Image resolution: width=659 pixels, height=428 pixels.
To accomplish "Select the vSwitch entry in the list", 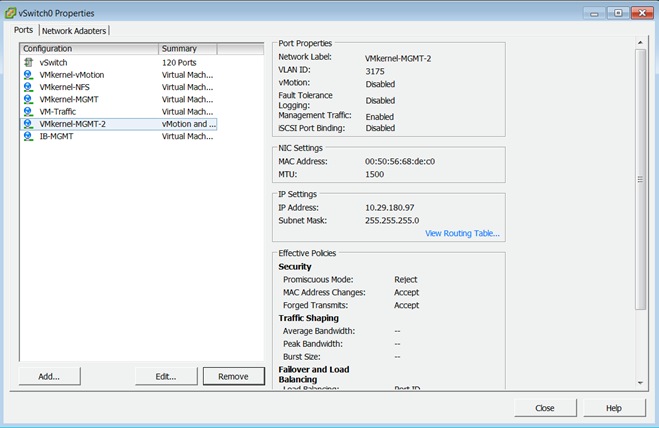I will (x=119, y=62).
